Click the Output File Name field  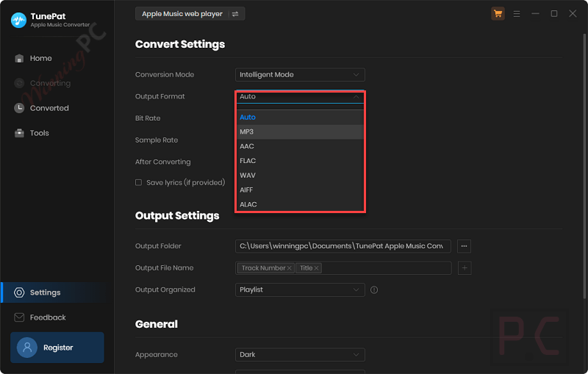[343, 268]
